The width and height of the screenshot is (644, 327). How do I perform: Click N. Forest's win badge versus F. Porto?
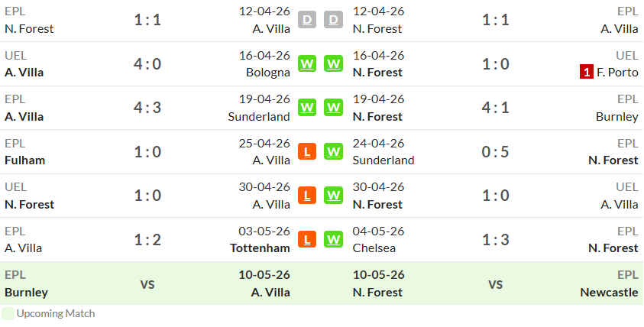pos(333,63)
